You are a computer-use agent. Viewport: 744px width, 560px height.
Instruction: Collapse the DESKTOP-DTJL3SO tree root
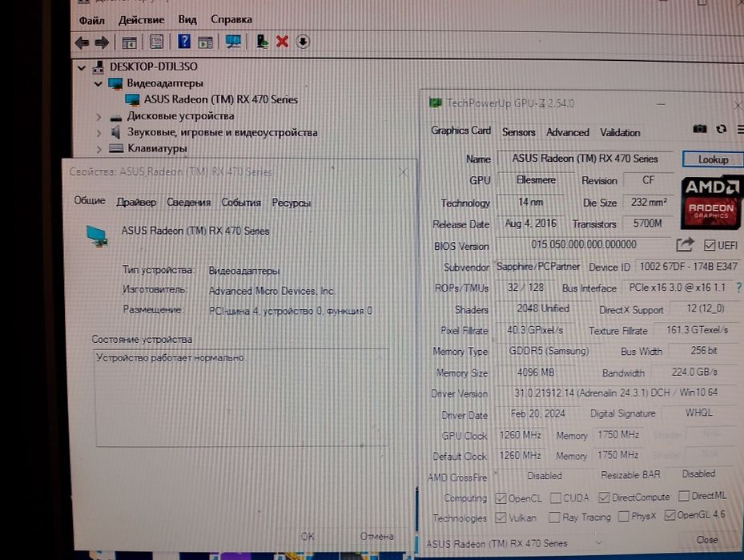click(82, 68)
